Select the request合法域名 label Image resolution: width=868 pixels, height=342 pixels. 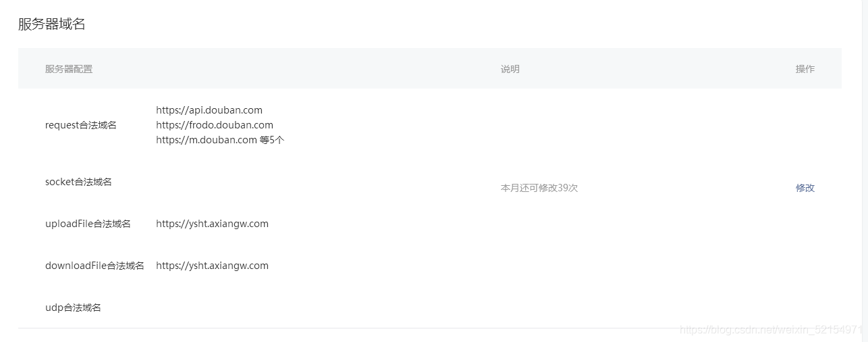[80, 125]
